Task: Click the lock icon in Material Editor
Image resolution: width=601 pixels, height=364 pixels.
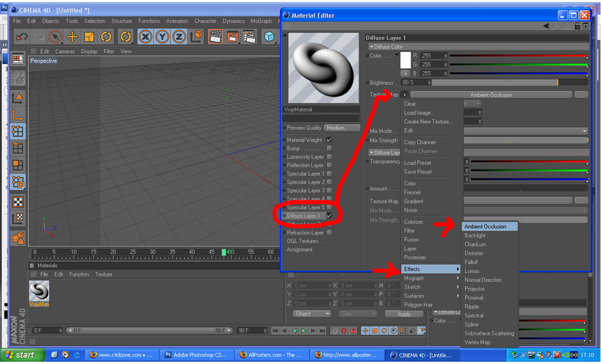Action: pyautogui.click(x=577, y=26)
